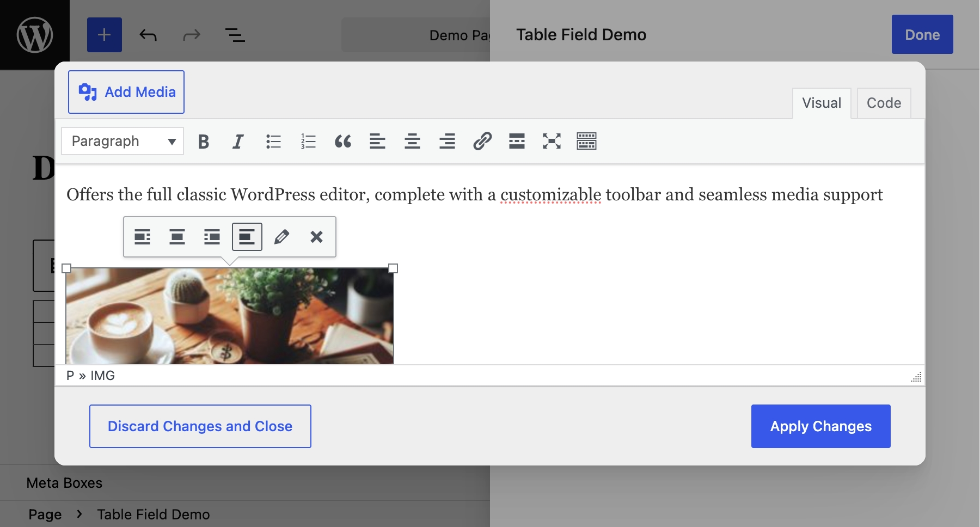Click the IMG element in path bar
Image resolution: width=980 pixels, height=527 pixels.
point(102,376)
